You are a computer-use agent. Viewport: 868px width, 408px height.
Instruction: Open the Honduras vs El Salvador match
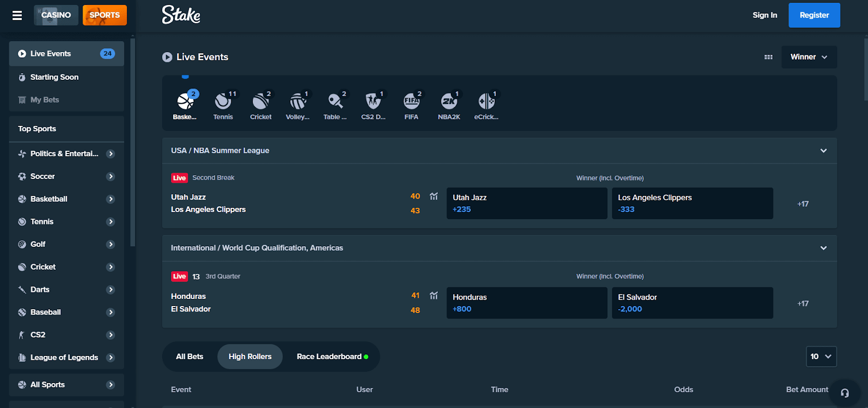[191, 303]
